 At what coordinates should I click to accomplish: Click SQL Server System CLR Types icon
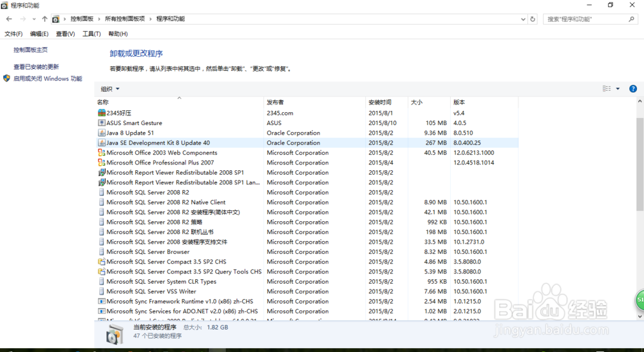tap(102, 281)
